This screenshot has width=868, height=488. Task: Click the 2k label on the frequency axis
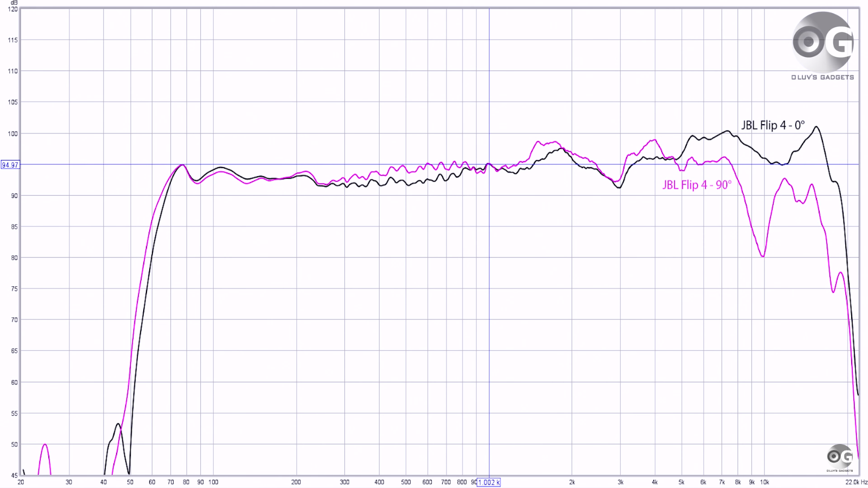(572, 482)
